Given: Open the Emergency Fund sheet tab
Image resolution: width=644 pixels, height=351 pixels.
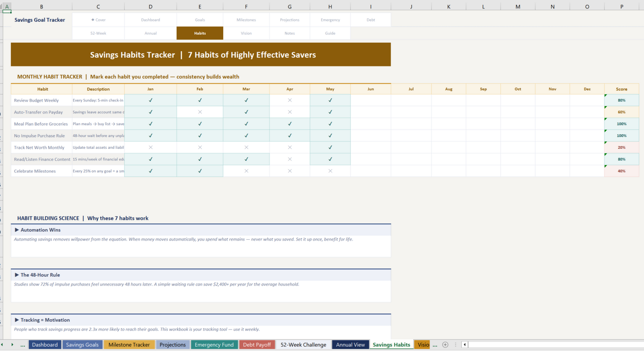Looking at the screenshot, I should click(x=214, y=345).
